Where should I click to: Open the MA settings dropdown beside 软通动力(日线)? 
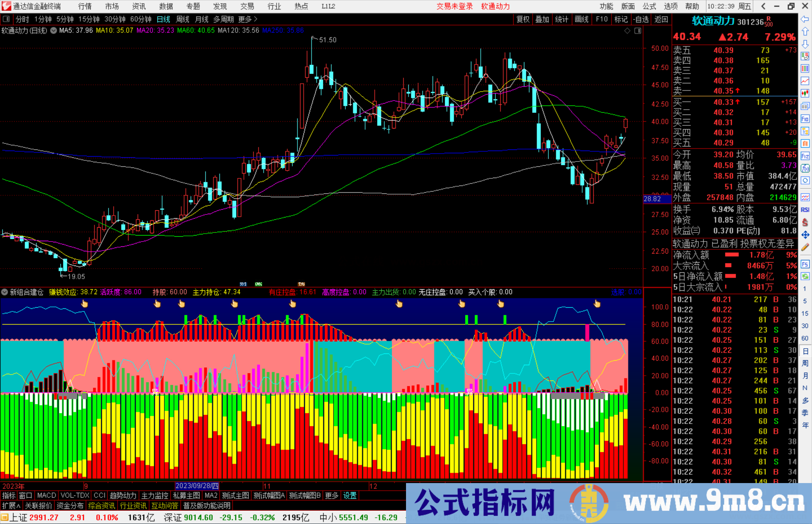point(54,31)
